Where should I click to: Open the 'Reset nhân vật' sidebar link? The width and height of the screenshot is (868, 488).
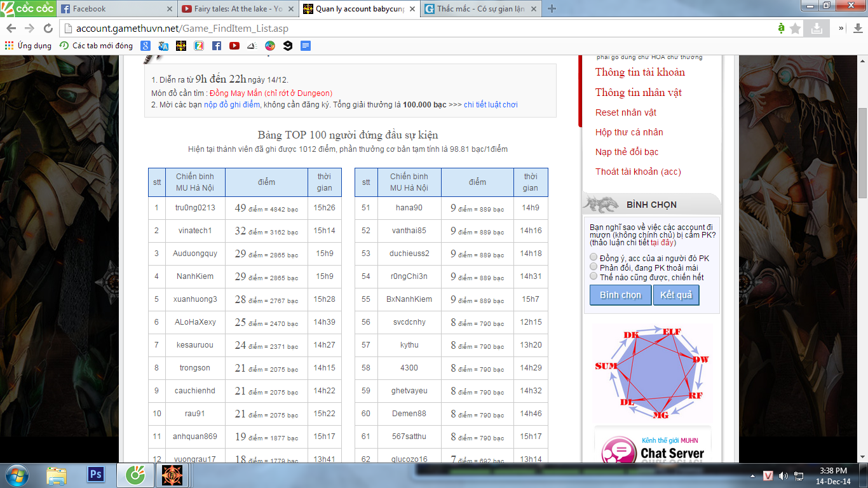coord(626,112)
